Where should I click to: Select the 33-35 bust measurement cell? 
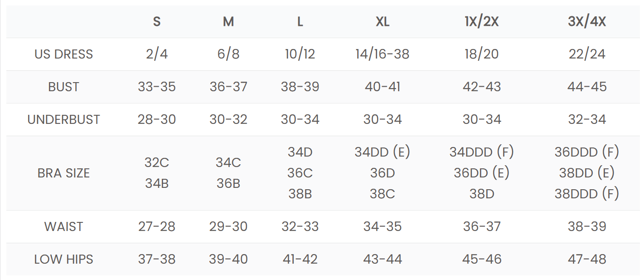157,87
